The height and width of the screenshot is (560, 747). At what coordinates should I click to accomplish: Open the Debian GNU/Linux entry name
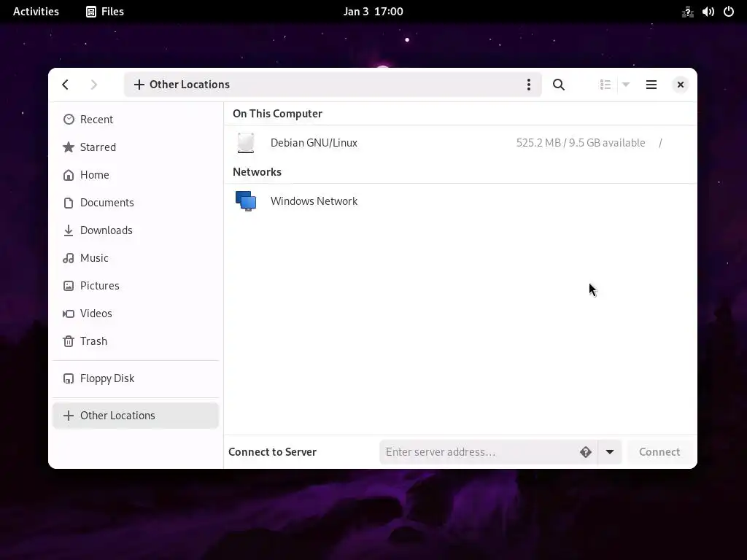click(x=314, y=143)
